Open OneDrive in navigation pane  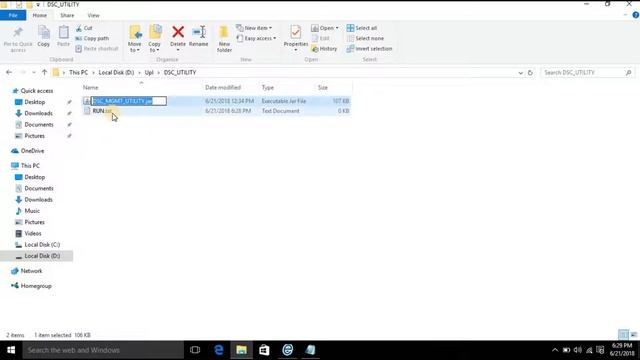pyautogui.click(x=32, y=151)
